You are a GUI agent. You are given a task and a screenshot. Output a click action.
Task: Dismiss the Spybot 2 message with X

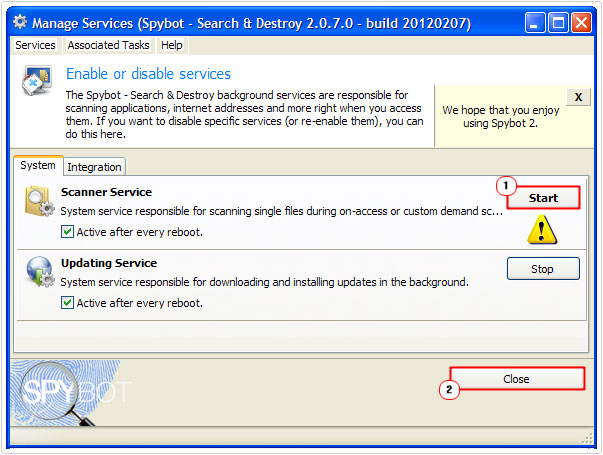tap(578, 97)
